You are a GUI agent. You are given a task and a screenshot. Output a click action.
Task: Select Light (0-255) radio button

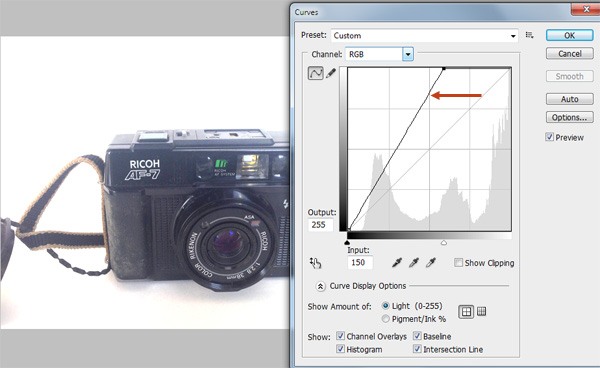385,306
